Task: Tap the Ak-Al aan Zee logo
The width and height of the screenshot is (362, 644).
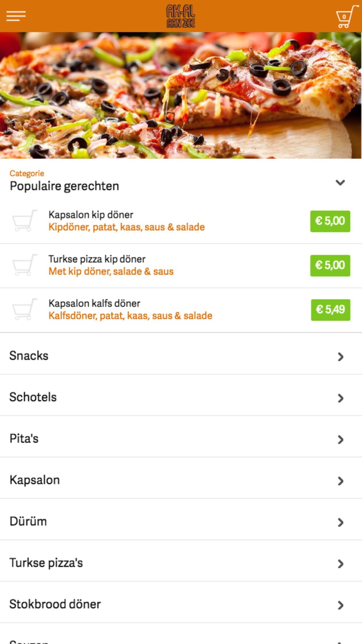Action: [x=181, y=16]
